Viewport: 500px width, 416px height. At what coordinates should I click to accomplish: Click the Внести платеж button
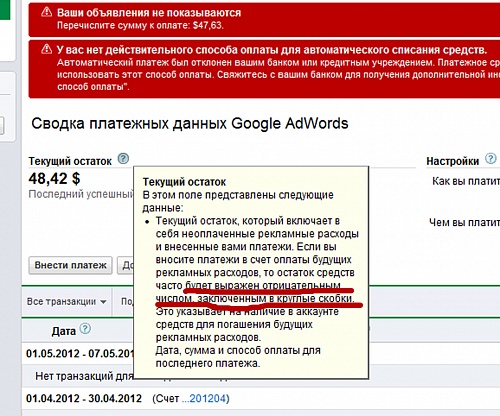click(70, 265)
